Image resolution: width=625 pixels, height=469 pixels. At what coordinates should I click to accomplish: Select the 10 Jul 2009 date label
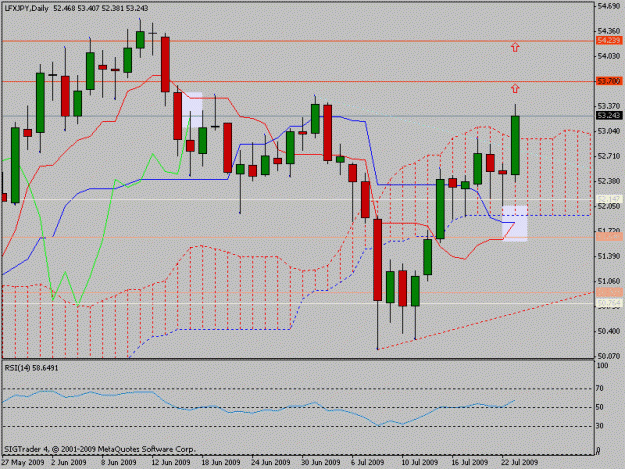419,462
